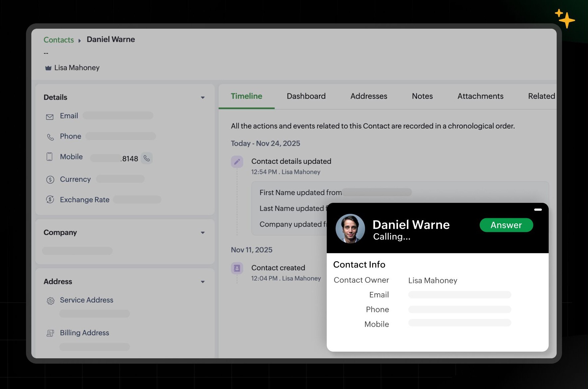
Task: Click the contact icon on Contact created event
Action: point(237,268)
